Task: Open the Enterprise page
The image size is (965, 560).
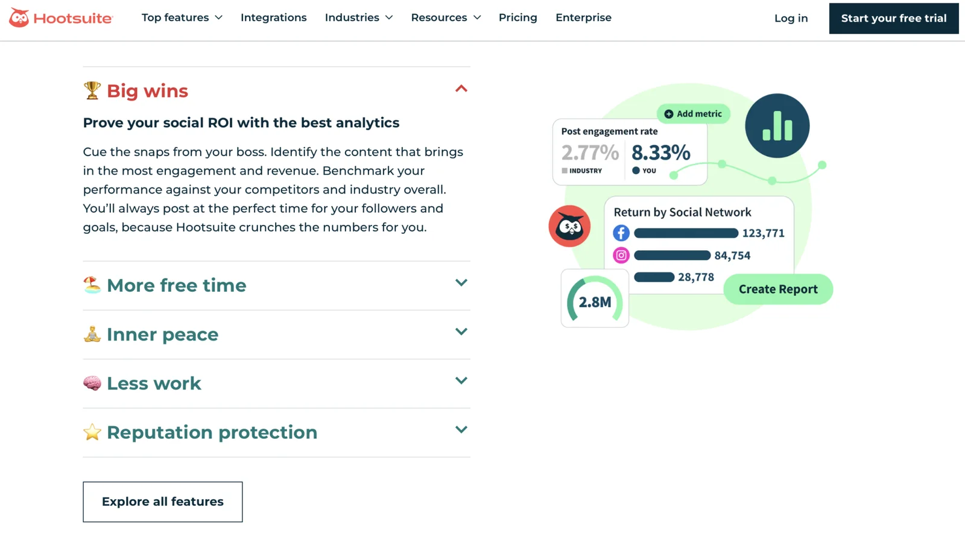Action: pos(583,17)
